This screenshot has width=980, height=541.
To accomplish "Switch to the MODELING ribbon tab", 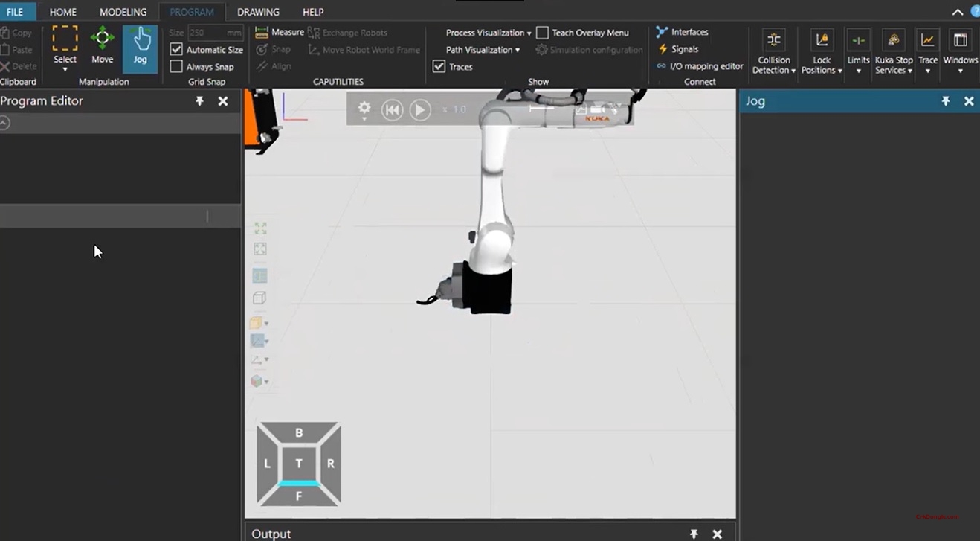I will (x=123, y=12).
